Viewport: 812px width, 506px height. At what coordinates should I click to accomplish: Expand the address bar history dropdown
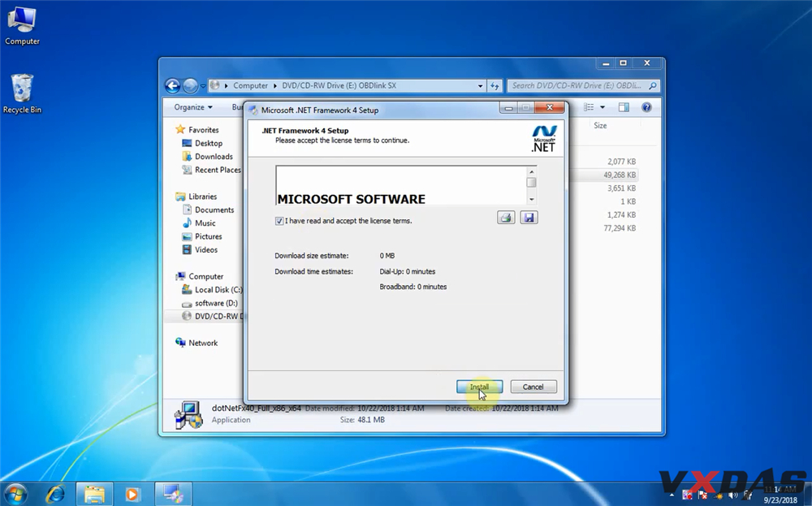pyautogui.click(x=480, y=86)
